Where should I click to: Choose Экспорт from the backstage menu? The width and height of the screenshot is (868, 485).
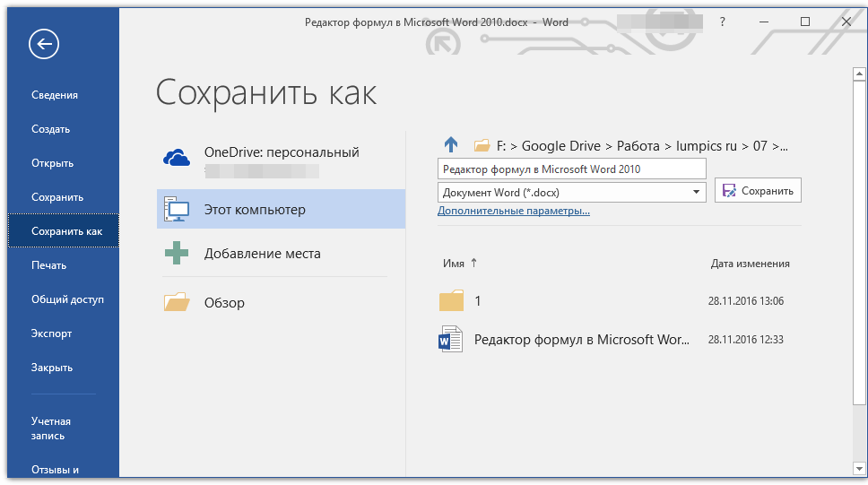52,333
